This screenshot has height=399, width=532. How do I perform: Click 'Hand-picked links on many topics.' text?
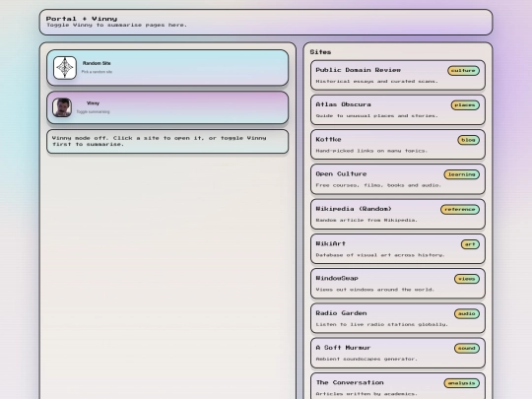point(371,151)
